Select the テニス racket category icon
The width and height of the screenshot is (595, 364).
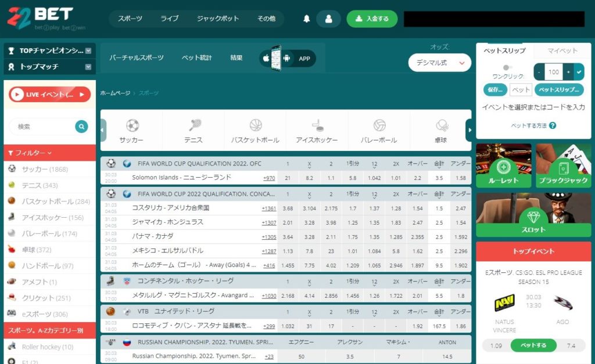coord(194,125)
